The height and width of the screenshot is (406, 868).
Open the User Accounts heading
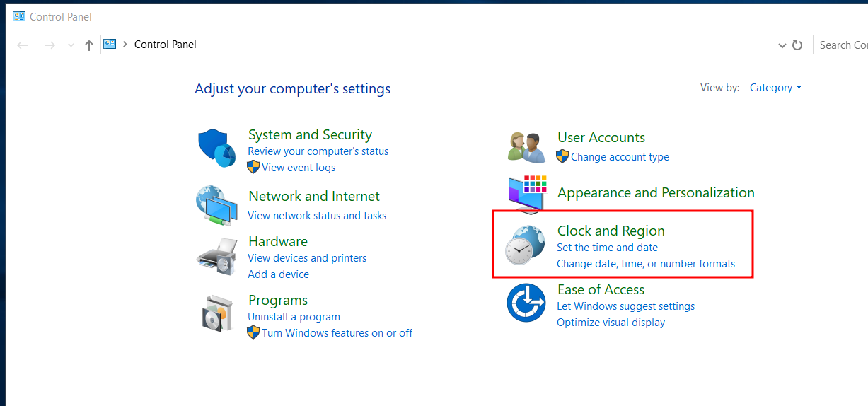pos(601,137)
